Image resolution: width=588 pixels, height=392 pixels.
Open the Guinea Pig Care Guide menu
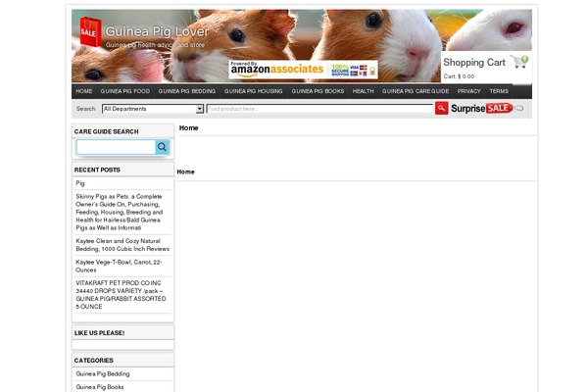tap(416, 91)
